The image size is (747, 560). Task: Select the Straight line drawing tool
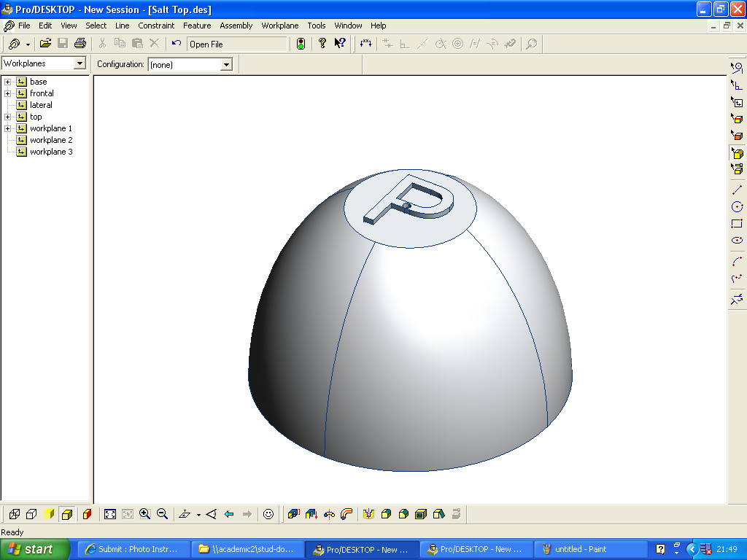pos(737,190)
